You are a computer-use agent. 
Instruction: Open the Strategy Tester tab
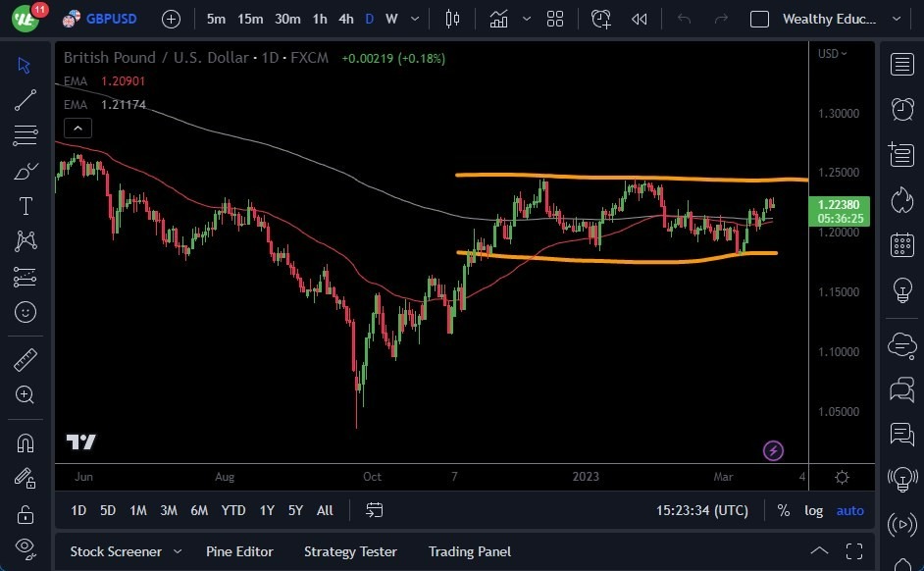pyautogui.click(x=350, y=551)
